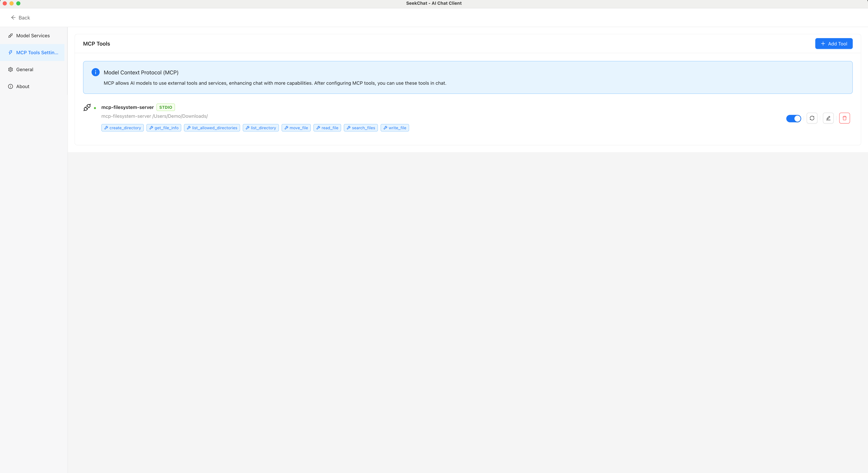Viewport: 868px width, 473px height.
Task: Delete the mcp-filesystem-server using trash icon
Action: pos(845,118)
